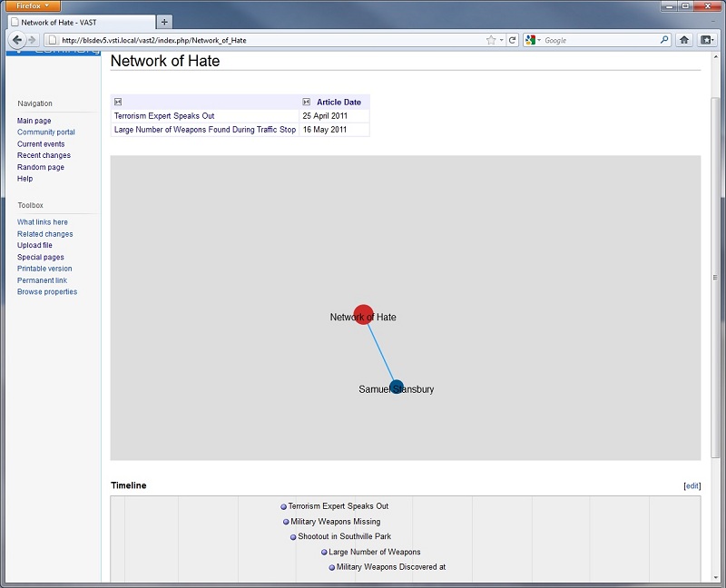The image size is (726, 588).
Task: Select the Network of Hate - VAST tab
Action: tap(82, 22)
